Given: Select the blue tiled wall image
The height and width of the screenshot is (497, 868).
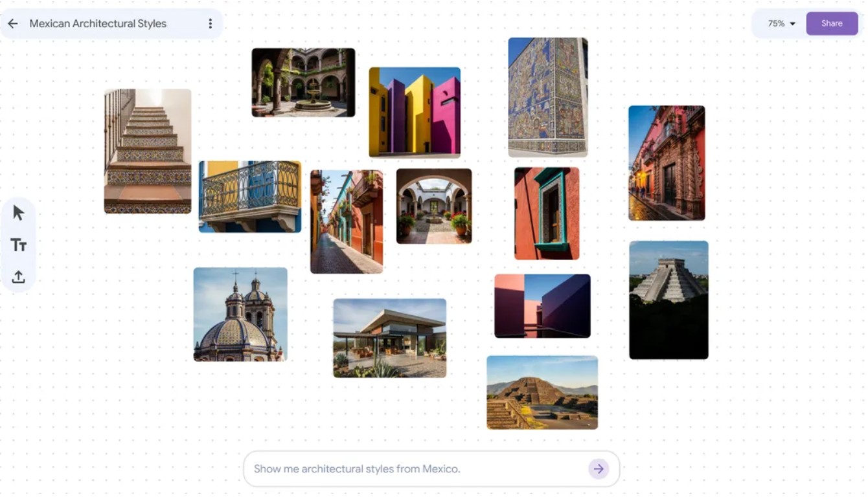Looking at the screenshot, I should [x=548, y=97].
